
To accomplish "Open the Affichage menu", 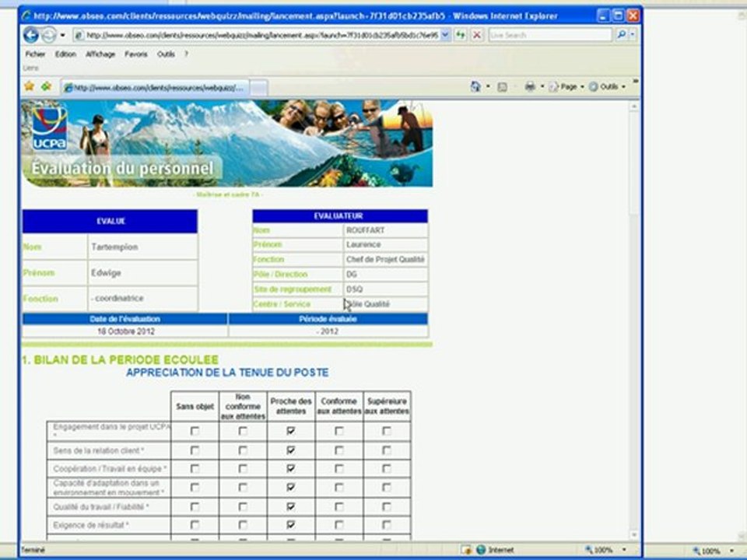I will (x=100, y=54).
